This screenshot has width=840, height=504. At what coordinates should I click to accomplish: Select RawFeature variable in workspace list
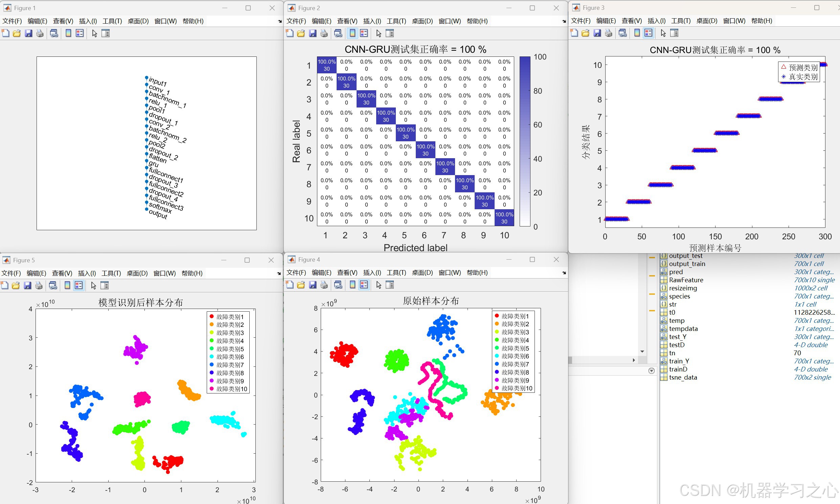686,280
